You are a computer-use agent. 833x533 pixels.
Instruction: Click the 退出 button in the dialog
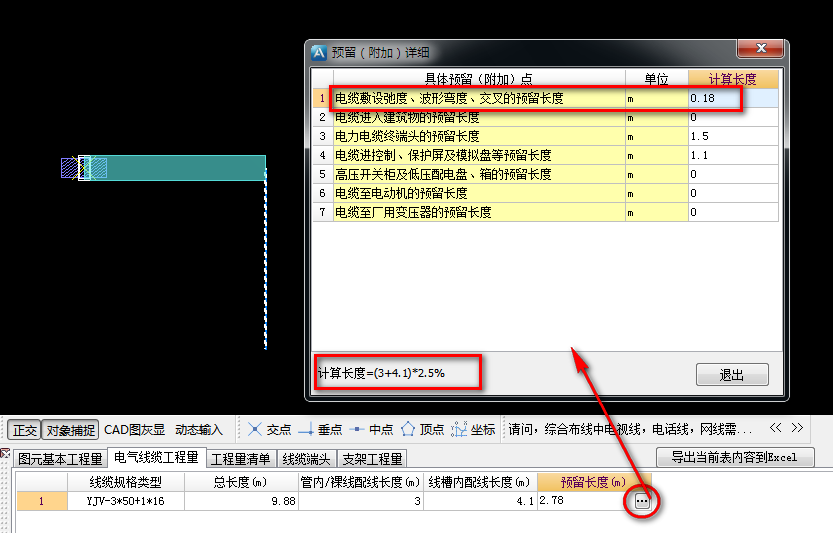(732, 375)
